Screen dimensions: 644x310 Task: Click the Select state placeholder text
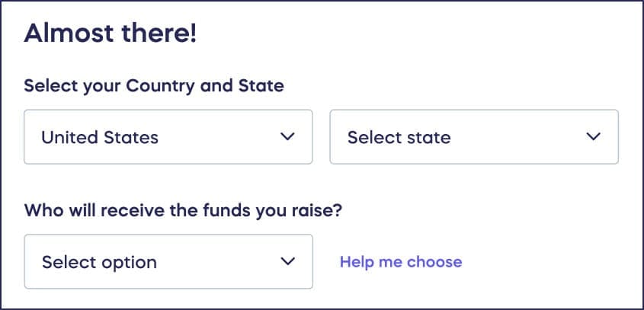(399, 138)
